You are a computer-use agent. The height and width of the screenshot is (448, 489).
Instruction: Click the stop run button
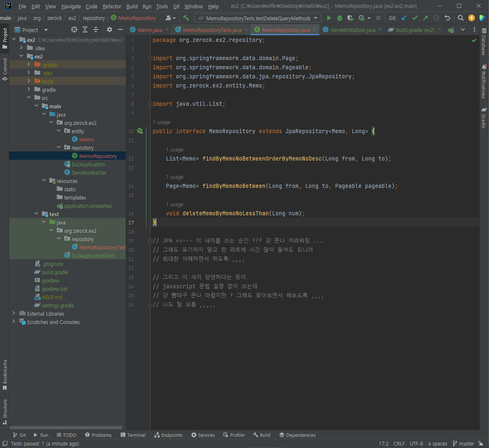(x=378, y=18)
